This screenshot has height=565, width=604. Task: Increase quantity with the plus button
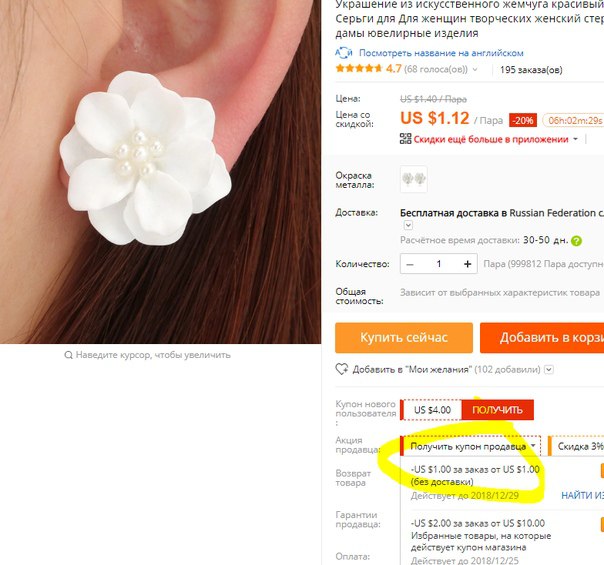point(468,264)
